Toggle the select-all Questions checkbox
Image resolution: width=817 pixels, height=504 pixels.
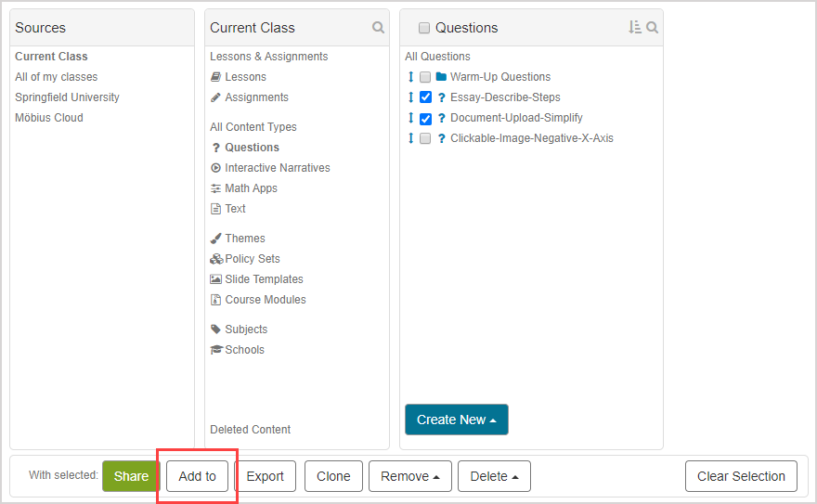(424, 29)
